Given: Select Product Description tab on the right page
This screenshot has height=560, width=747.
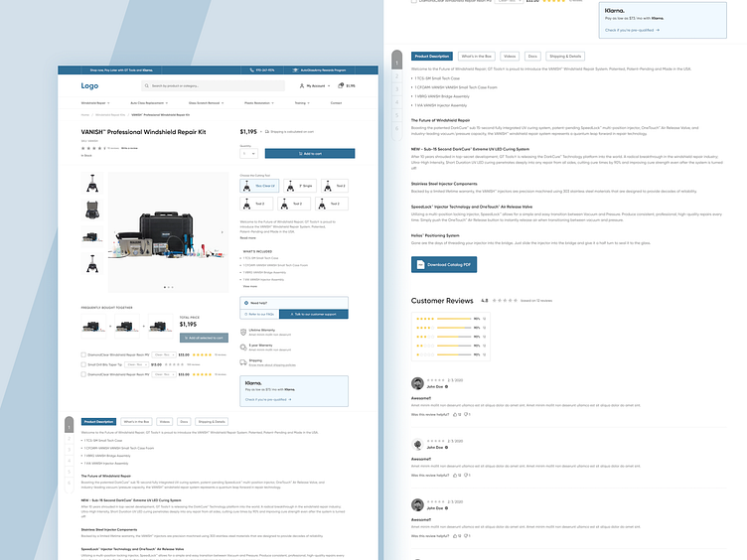Looking at the screenshot, I should tap(432, 57).
